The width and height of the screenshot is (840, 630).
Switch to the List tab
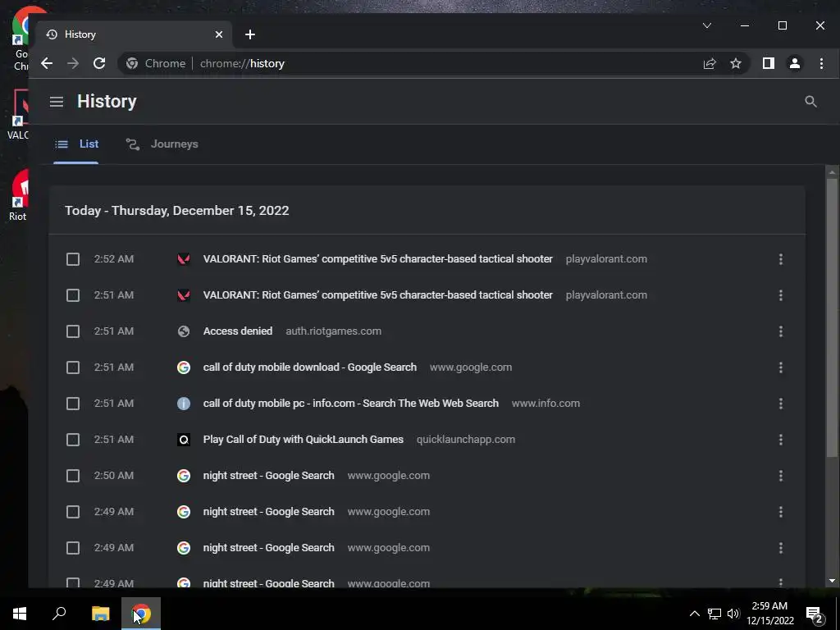76,144
